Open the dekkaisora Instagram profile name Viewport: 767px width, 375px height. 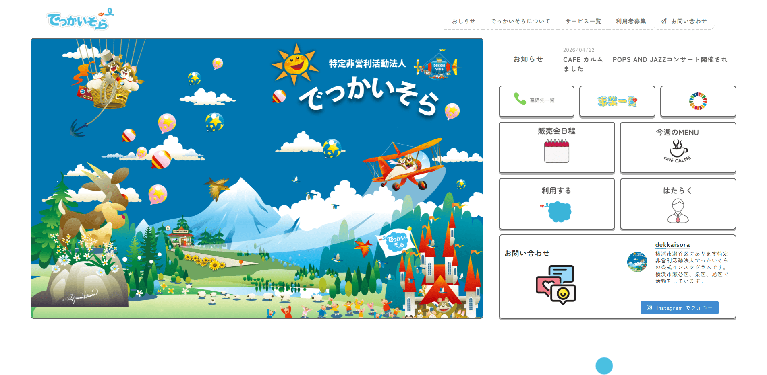[x=672, y=244]
